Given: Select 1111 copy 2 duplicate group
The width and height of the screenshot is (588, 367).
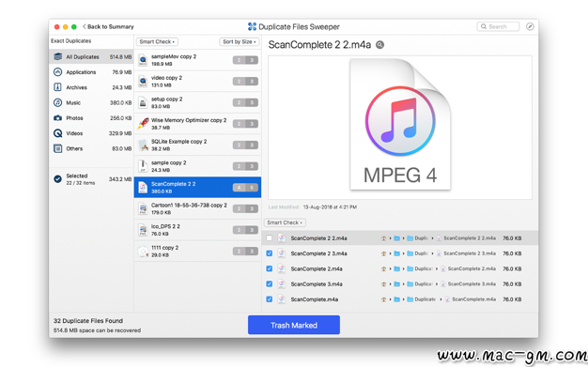Looking at the screenshot, I should click(x=197, y=252).
